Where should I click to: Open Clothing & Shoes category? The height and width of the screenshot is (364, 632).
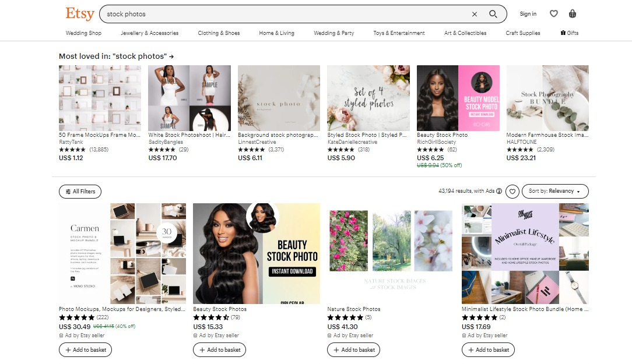point(219,33)
